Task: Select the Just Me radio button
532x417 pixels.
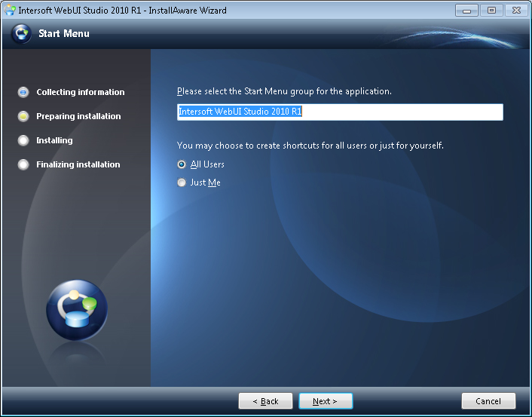Action: [x=182, y=182]
